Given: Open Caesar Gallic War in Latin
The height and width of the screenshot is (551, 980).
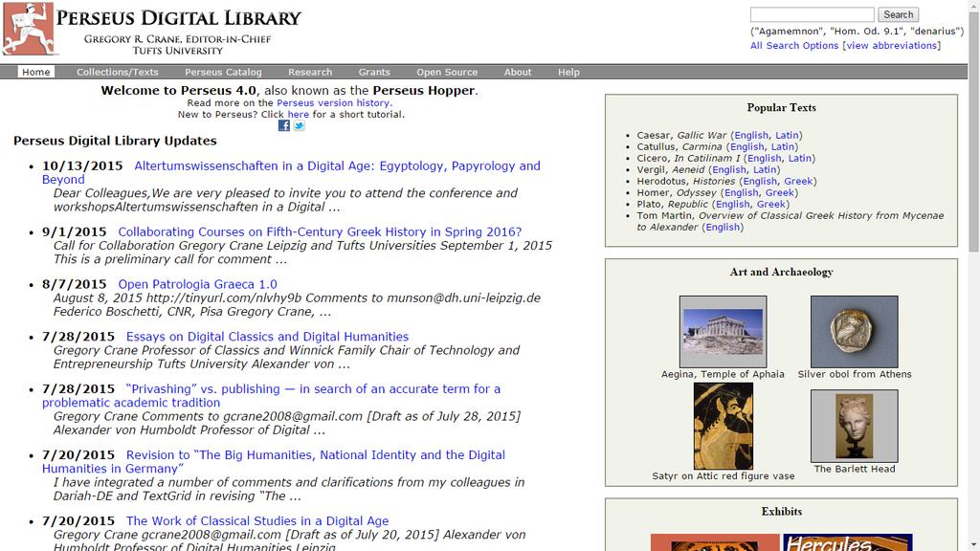Looking at the screenshot, I should [787, 135].
